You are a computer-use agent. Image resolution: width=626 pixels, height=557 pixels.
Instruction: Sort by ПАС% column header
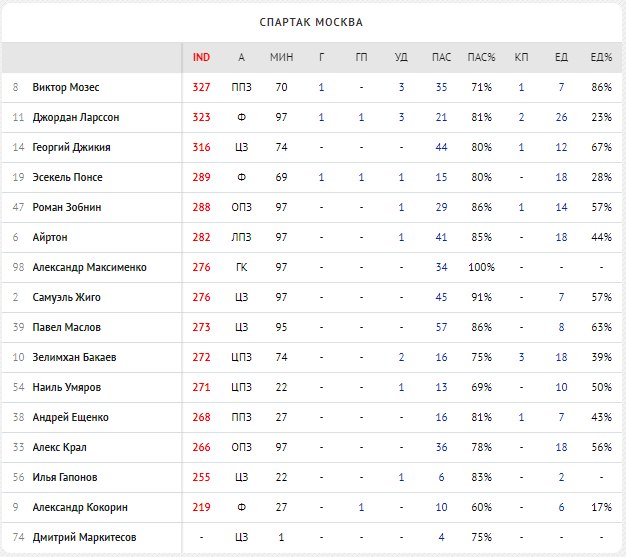(481, 57)
